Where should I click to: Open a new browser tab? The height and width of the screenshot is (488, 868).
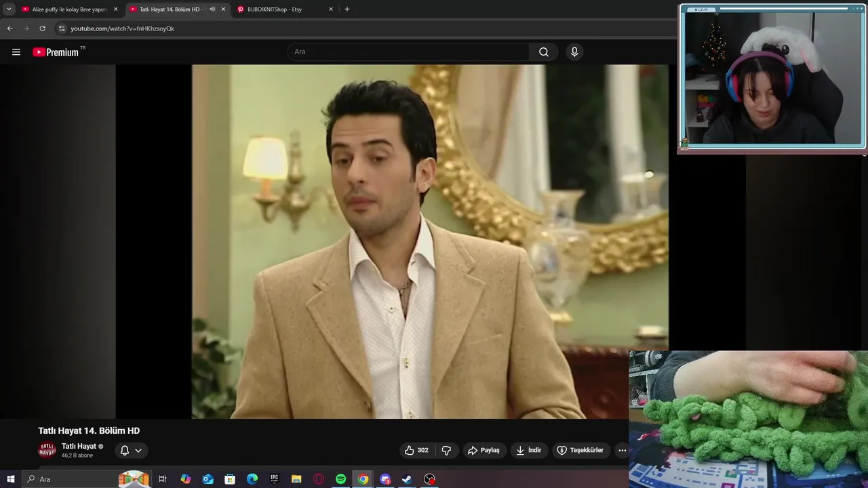tap(347, 9)
